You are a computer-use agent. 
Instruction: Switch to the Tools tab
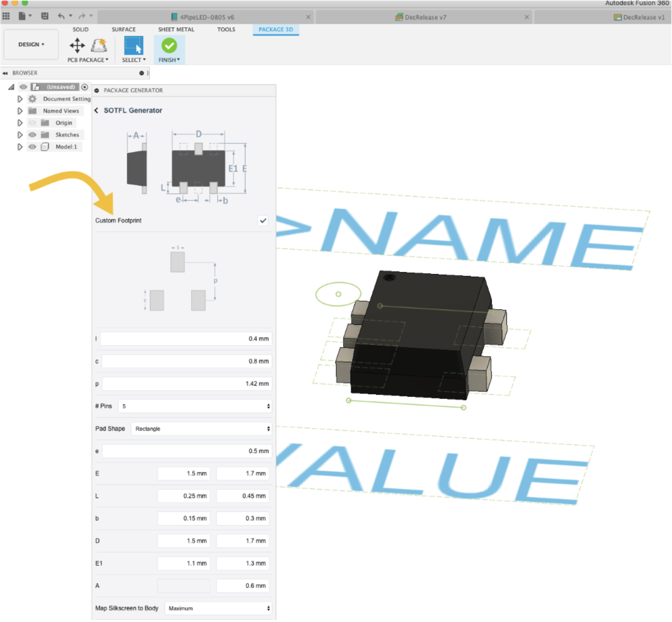click(x=226, y=30)
